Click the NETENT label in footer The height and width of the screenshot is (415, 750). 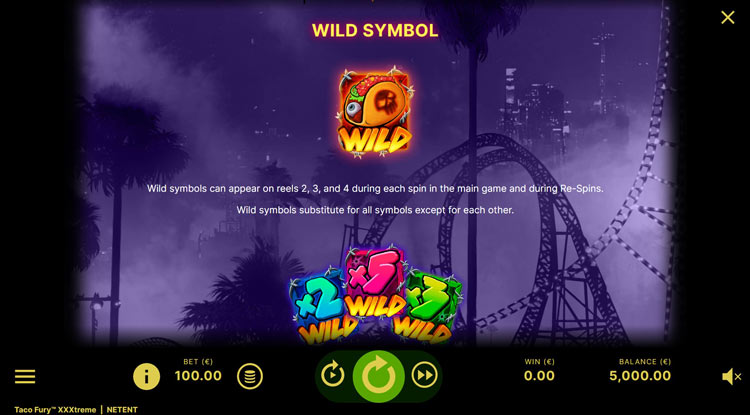click(122, 410)
